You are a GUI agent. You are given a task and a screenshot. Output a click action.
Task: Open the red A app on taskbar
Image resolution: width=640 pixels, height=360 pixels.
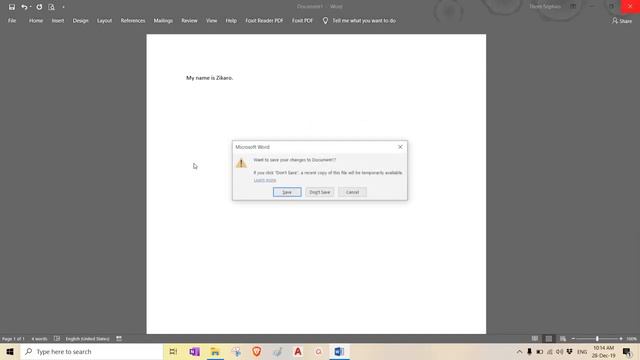[x=298, y=351]
